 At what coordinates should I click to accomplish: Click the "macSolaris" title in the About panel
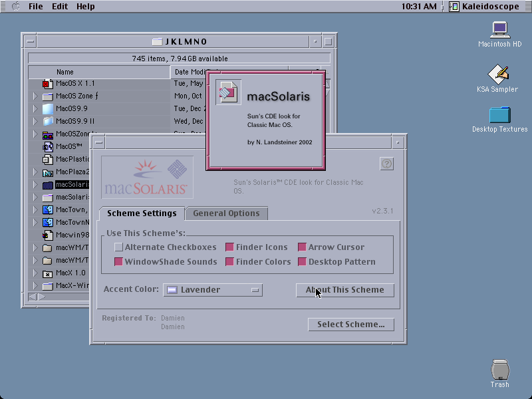(278, 96)
